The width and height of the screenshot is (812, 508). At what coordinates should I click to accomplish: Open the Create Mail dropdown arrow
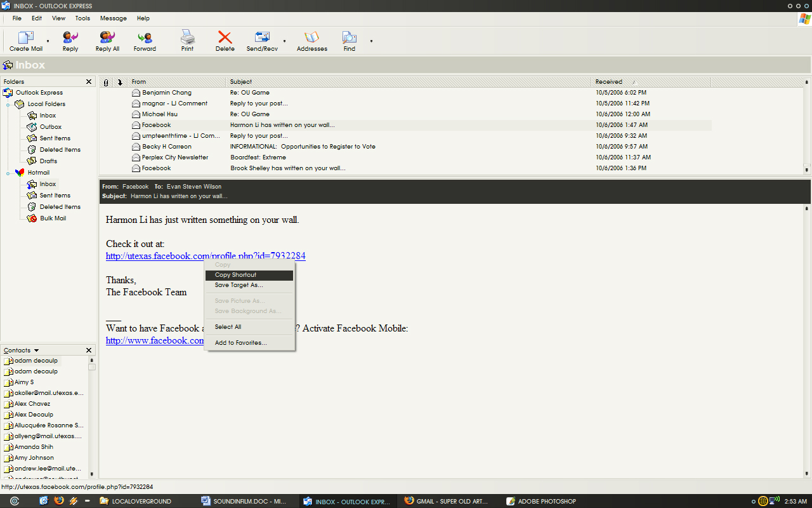pos(48,41)
